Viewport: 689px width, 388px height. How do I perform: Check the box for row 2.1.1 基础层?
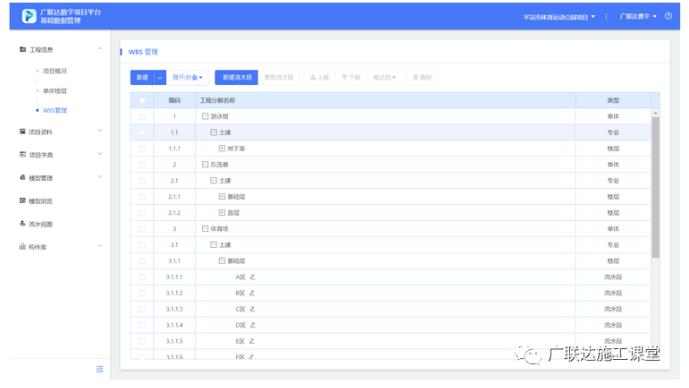(142, 197)
